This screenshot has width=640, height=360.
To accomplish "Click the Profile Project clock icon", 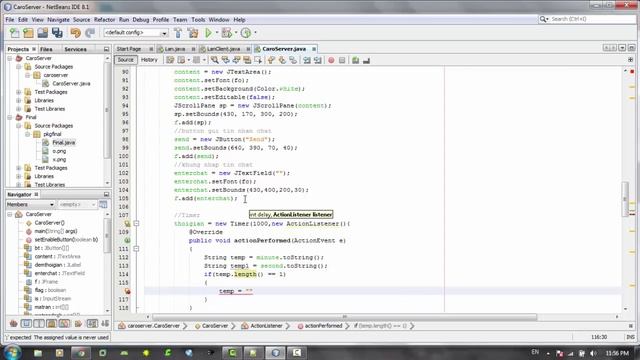I will (246, 33).
